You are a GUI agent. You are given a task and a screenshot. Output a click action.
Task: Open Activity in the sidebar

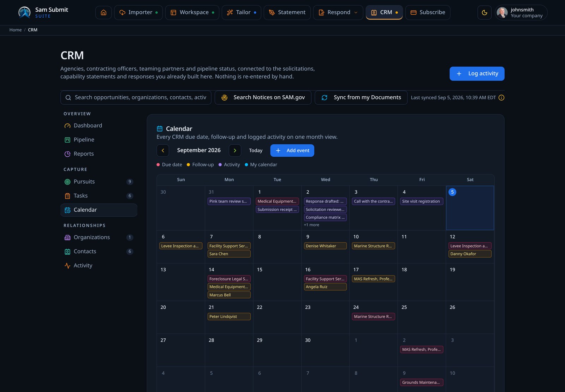pos(99,266)
